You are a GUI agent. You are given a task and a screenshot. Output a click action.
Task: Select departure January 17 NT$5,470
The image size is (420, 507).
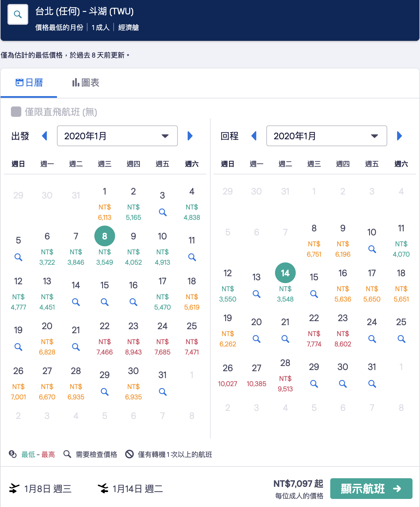[x=163, y=294]
